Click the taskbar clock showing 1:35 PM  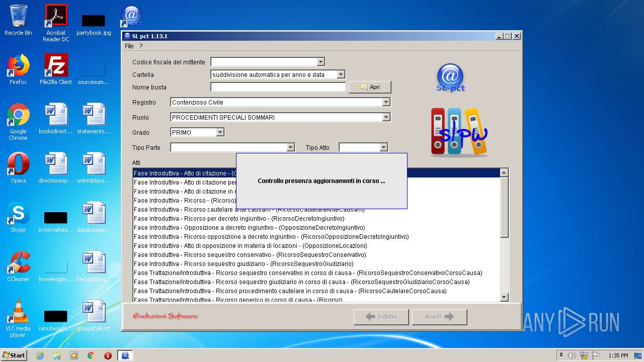point(618,355)
